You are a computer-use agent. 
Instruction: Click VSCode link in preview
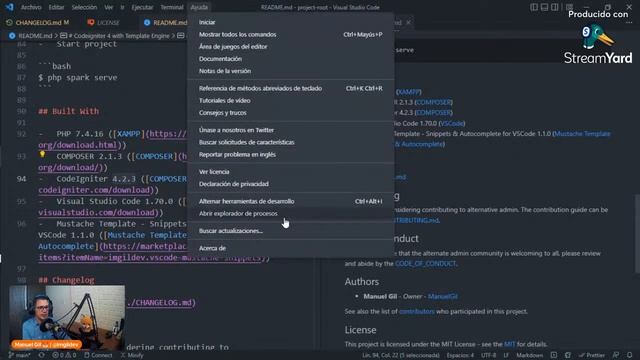[x=452, y=123]
